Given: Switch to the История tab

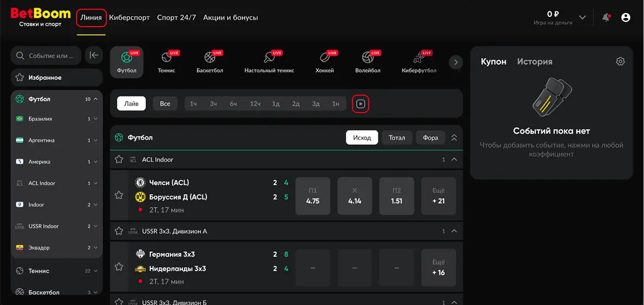Looking at the screenshot, I should click(x=534, y=61).
